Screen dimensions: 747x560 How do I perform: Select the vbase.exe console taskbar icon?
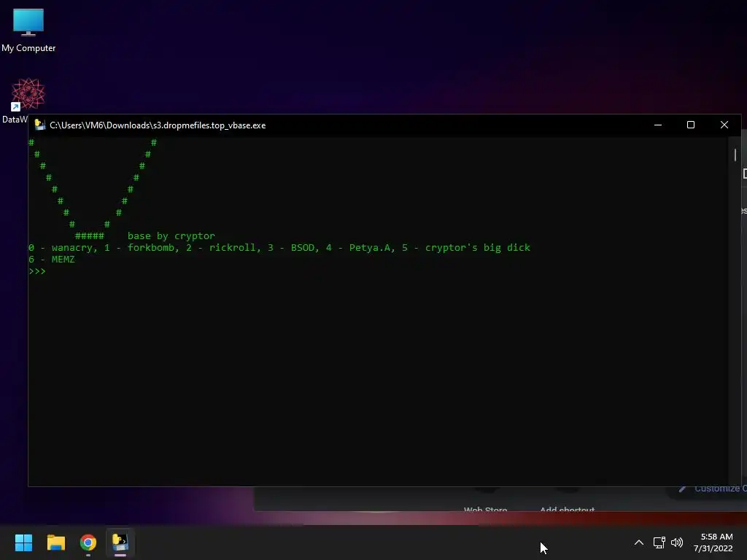120,542
